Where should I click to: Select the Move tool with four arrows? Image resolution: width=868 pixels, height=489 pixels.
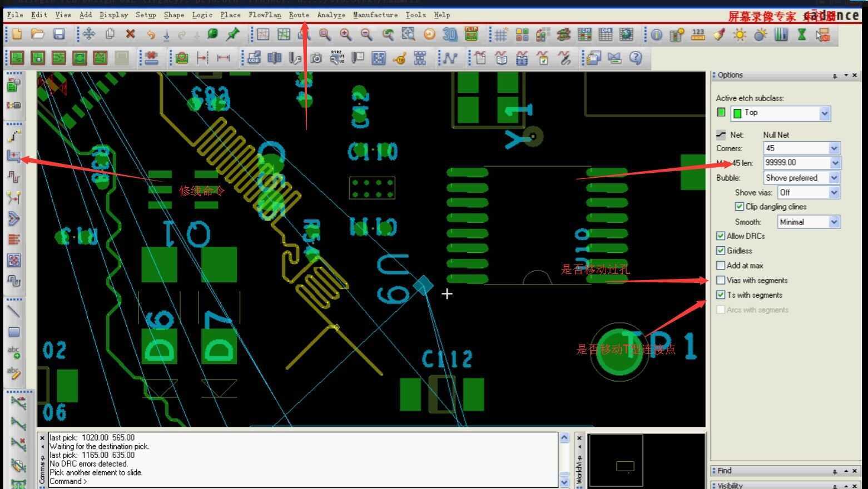(89, 34)
